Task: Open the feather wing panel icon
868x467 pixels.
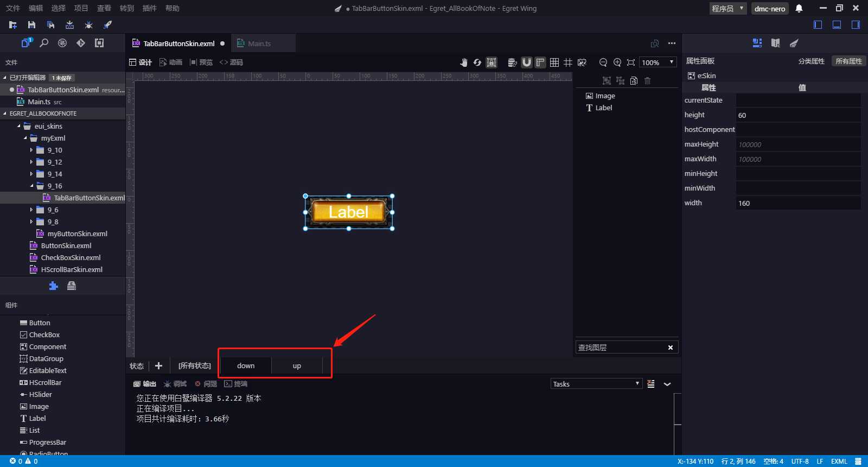Action: coord(794,43)
